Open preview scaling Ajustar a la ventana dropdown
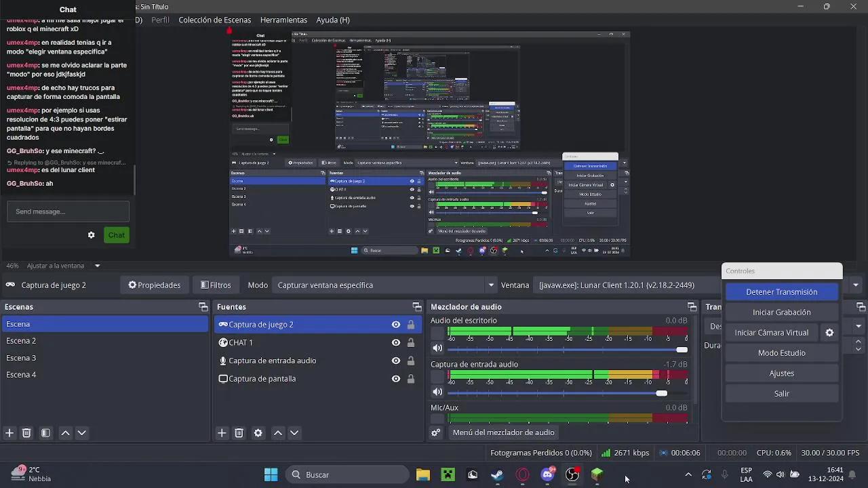This screenshot has height=488, width=868. [x=97, y=266]
